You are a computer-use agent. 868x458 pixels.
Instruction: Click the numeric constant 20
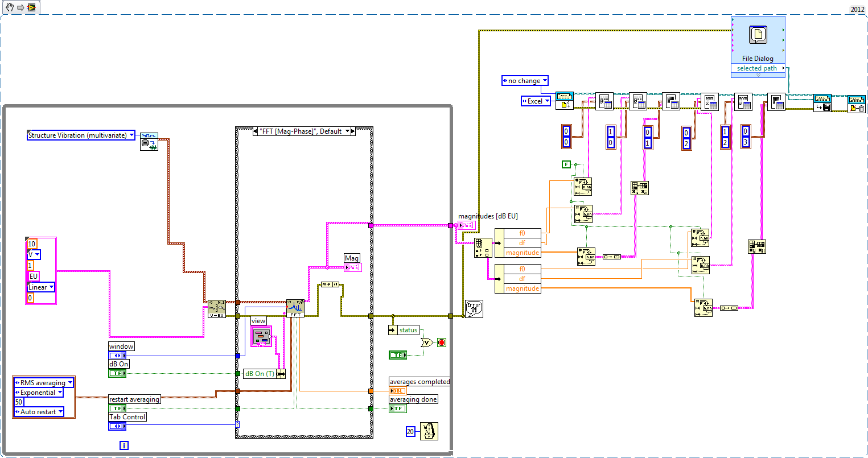pos(410,431)
